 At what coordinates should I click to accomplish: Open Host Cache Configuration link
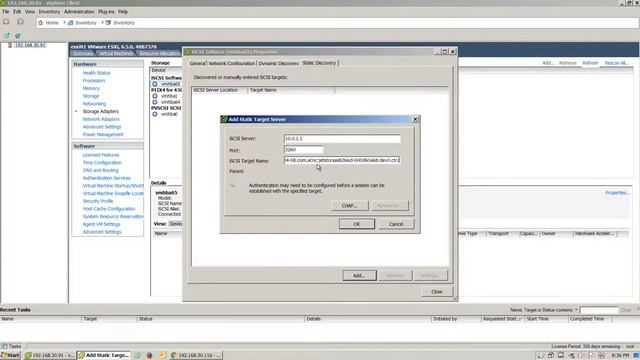[109, 209]
